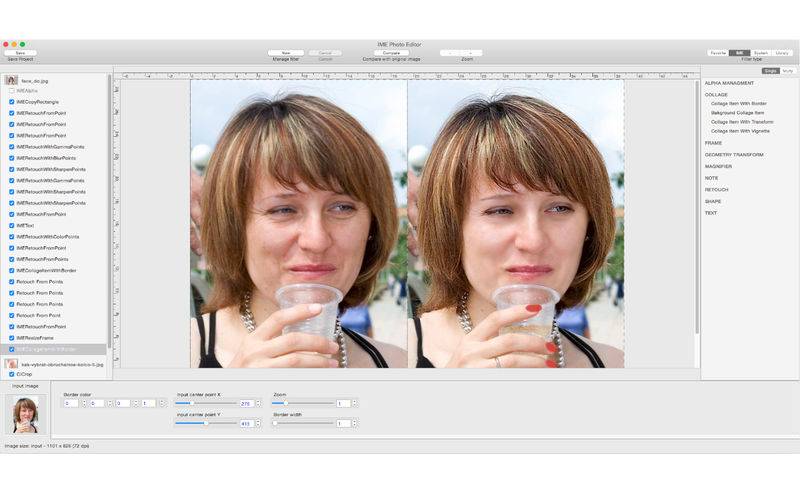Adjust the Input center point Y slider
This screenshot has height=500, width=800.
(206, 423)
